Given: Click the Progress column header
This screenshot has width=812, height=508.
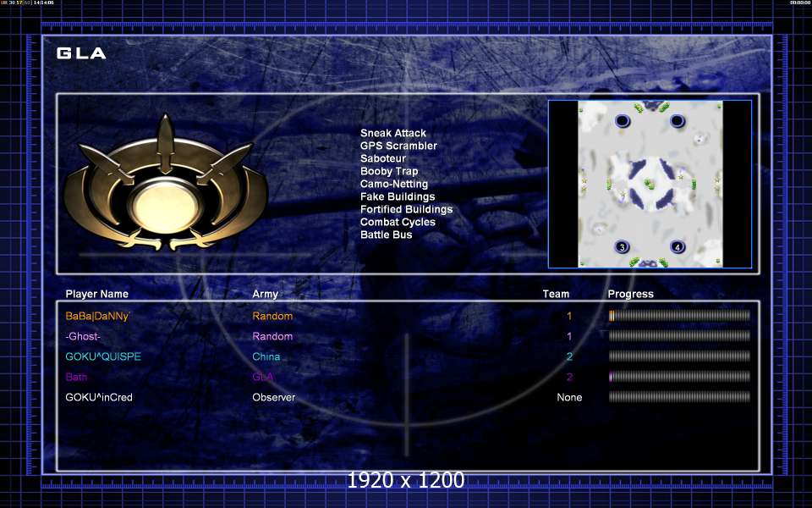Looking at the screenshot, I should [x=631, y=294].
